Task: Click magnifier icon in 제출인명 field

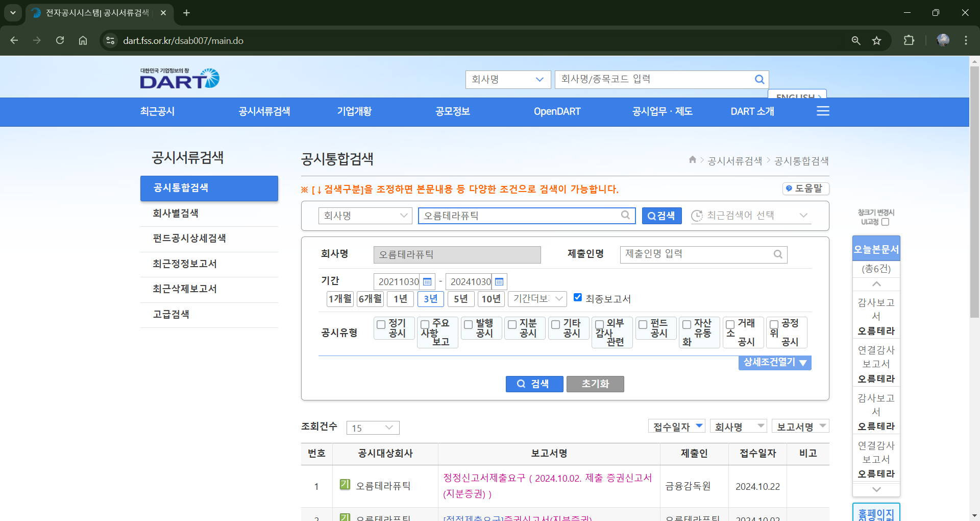Action: point(778,254)
